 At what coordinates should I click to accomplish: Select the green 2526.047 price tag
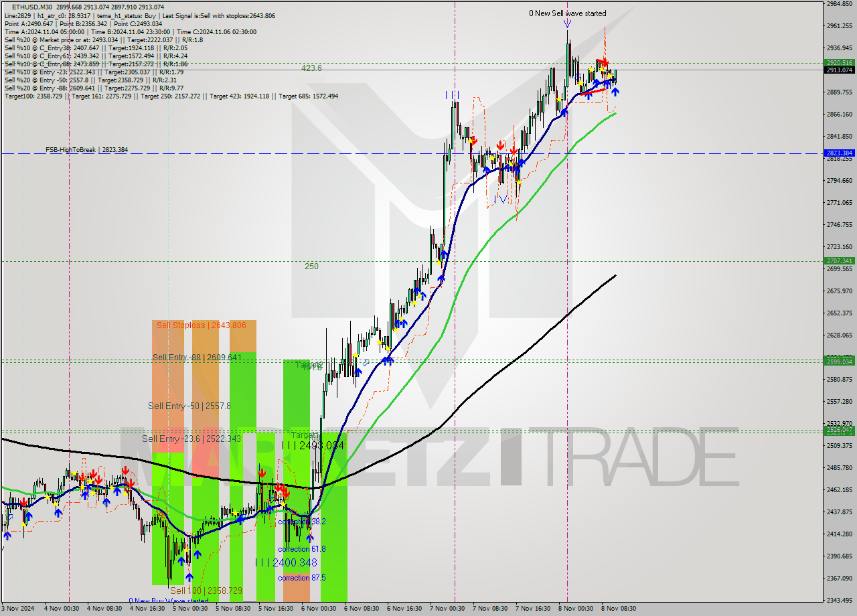tap(839, 431)
